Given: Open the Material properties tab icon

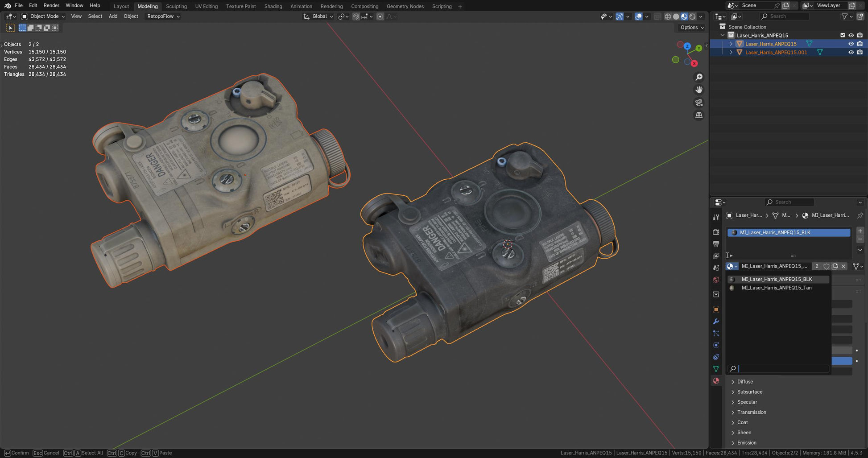Looking at the screenshot, I should coord(716,381).
